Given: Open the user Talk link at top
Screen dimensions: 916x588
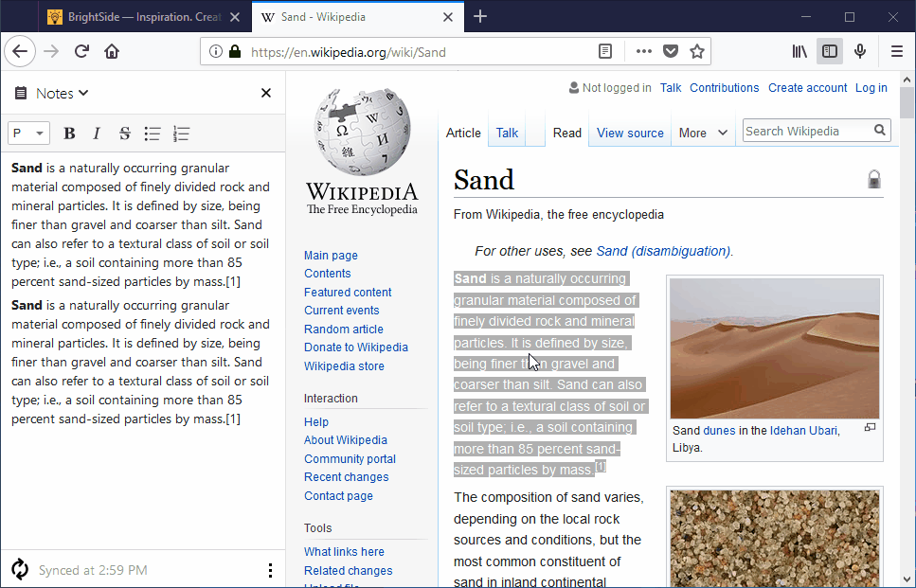Looking at the screenshot, I should [x=671, y=88].
